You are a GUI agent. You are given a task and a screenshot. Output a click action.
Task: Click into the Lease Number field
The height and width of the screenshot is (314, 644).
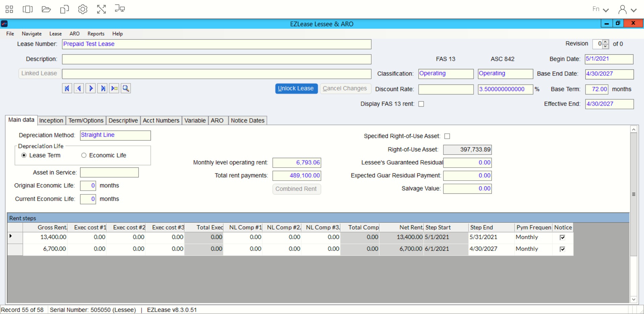point(217,44)
